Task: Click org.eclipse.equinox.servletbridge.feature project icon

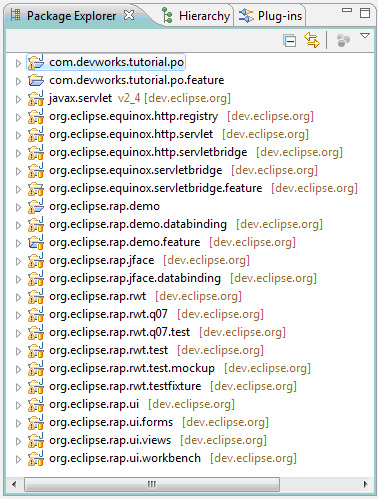Action: tap(36, 188)
